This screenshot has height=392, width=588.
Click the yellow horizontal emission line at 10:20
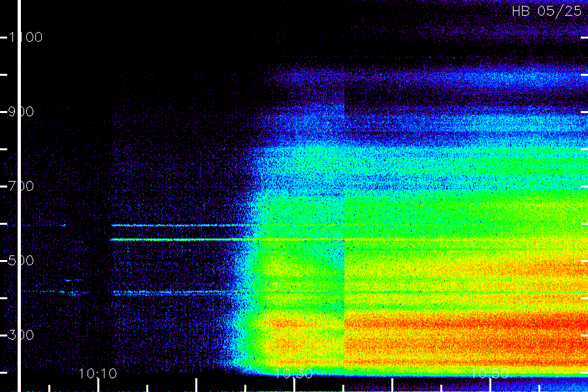point(196,239)
